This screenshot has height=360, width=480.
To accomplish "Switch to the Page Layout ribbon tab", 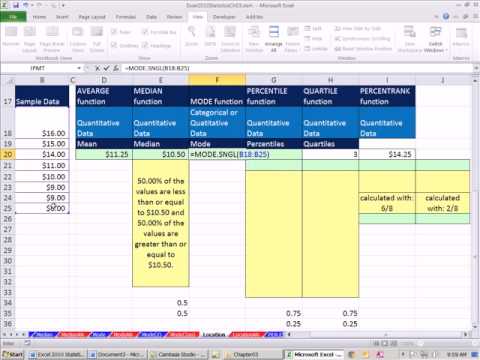I will pos(92,17).
